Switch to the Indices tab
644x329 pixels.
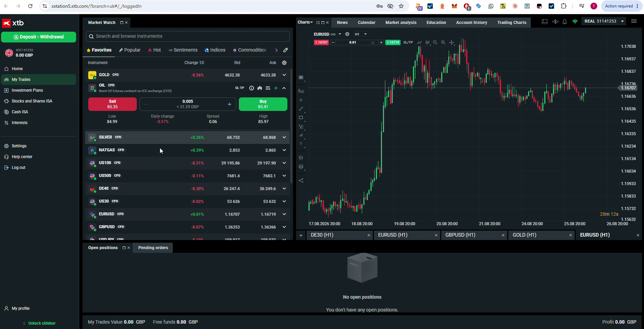point(215,50)
